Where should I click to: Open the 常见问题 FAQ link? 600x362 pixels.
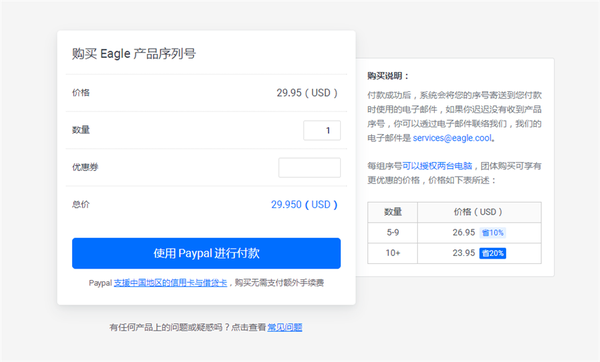coord(285,327)
